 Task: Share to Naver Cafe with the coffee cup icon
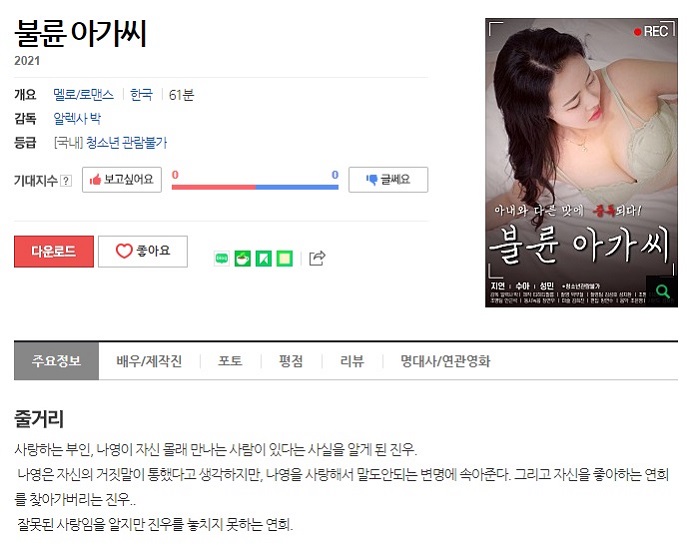(x=242, y=258)
